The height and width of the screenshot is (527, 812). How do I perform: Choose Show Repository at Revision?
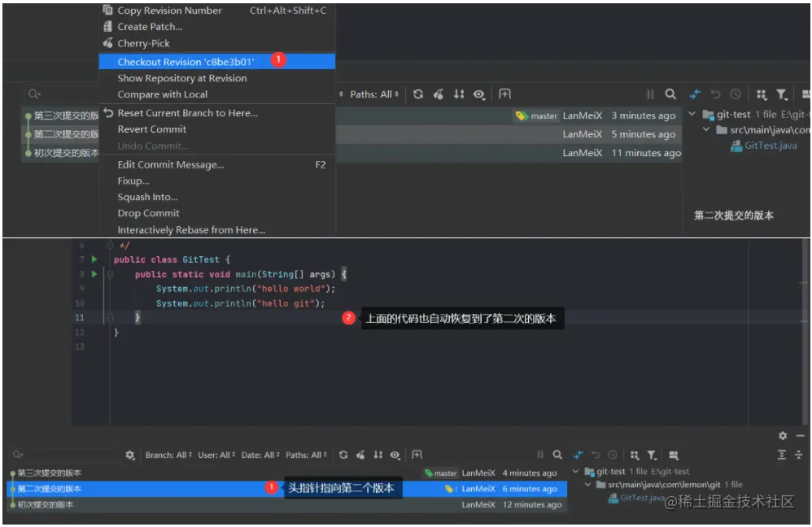217,78
